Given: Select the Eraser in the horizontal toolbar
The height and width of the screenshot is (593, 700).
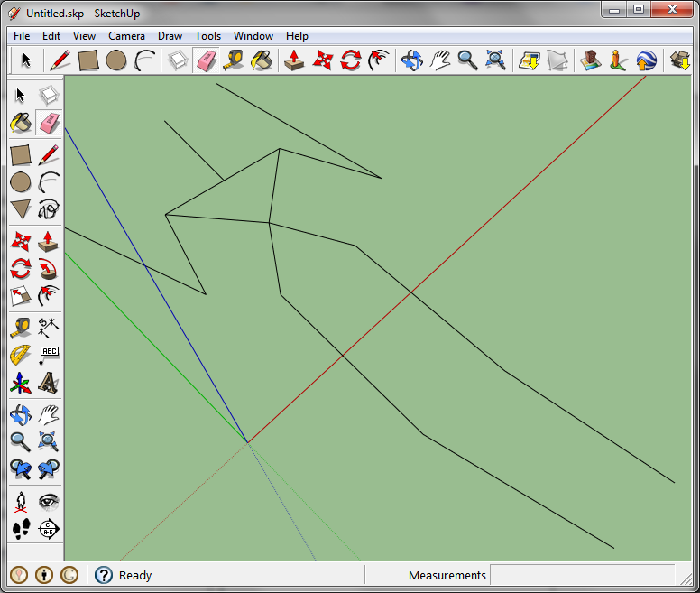Looking at the screenshot, I should click(x=206, y=60).
